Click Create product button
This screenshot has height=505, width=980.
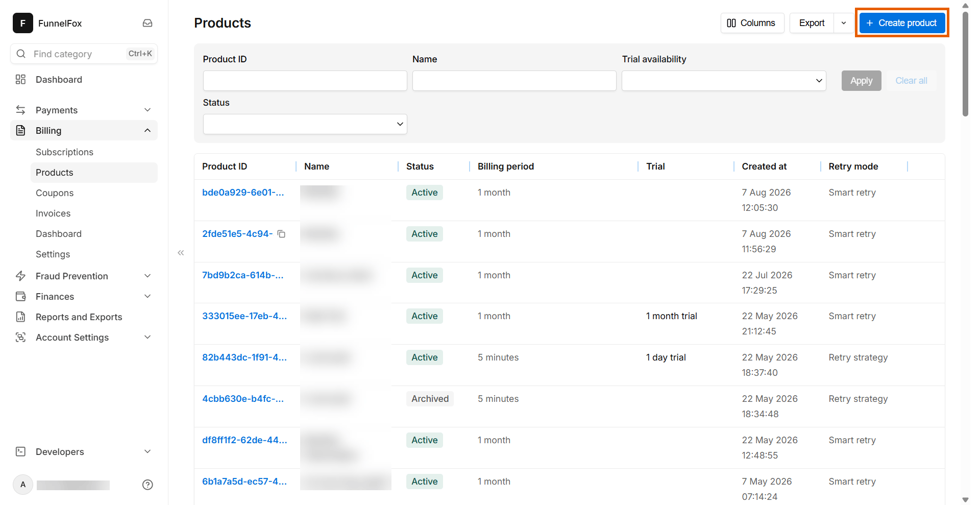tap(902, 23)
